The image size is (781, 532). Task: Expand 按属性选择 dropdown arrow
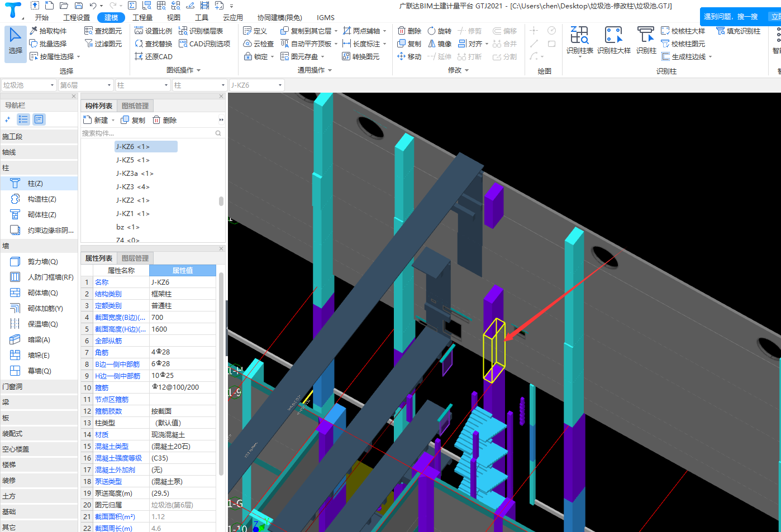click(79, 56)
